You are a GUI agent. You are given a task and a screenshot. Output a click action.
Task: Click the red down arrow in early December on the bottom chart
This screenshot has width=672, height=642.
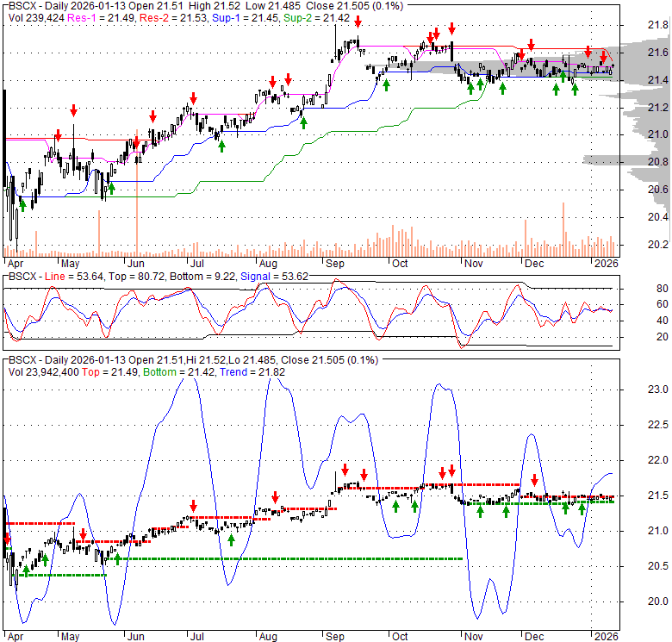(535, 480)
